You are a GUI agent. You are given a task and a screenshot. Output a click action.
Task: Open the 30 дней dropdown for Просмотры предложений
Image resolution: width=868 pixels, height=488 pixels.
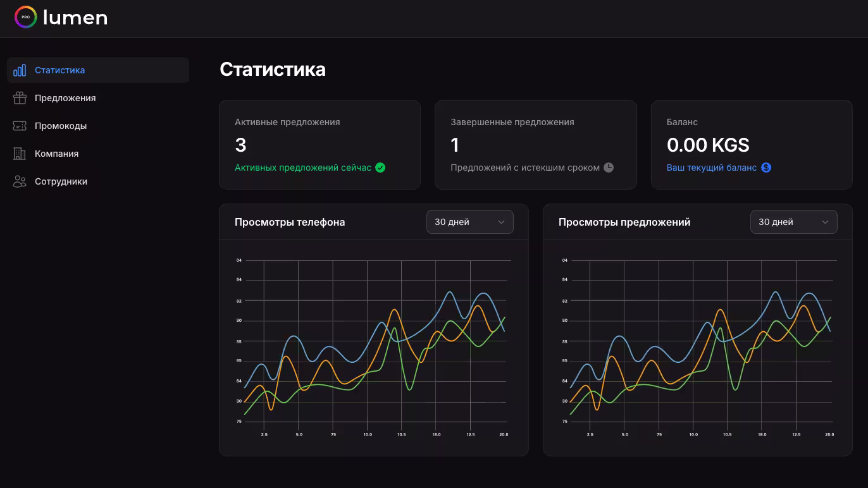pyautogui.click(x=794, y=222)
